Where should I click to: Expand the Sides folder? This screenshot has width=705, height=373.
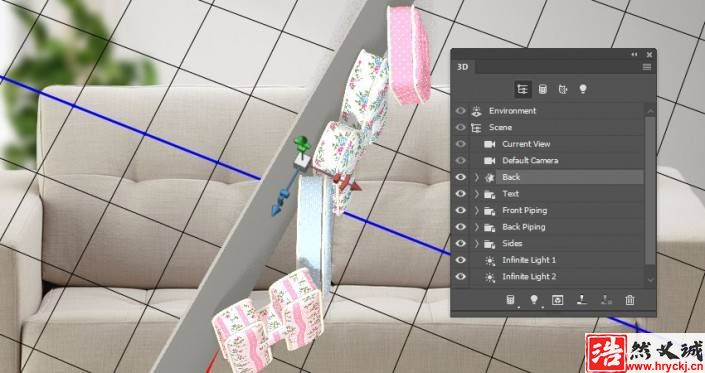[x=477, y=244]
